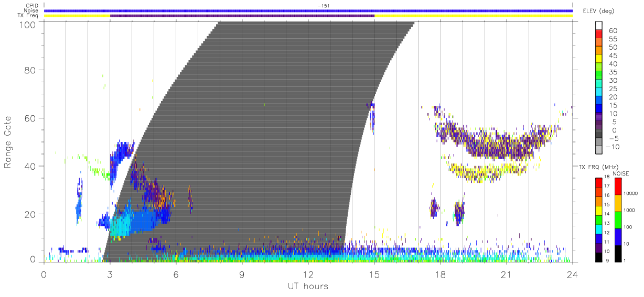Click the NOISE colorbar title
This screenshot has width=644, height=297.
pyautogui.click(x=620, y=173)
